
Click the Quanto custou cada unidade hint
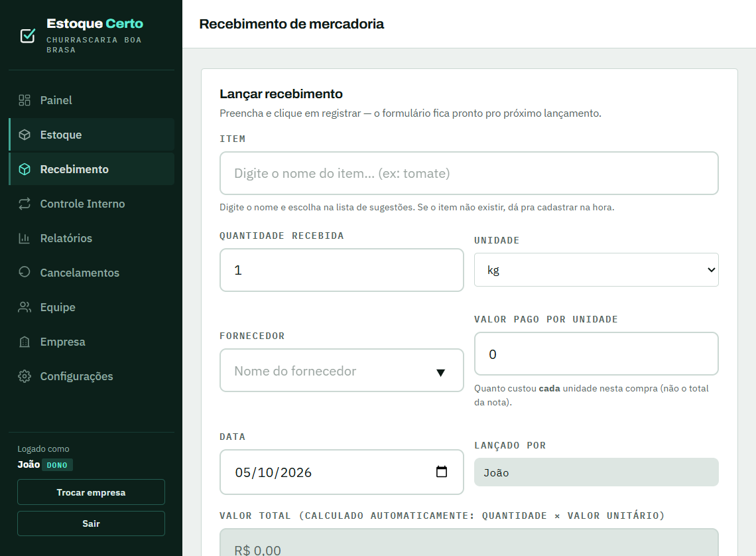pyautogui.click(x=591, y=395)
